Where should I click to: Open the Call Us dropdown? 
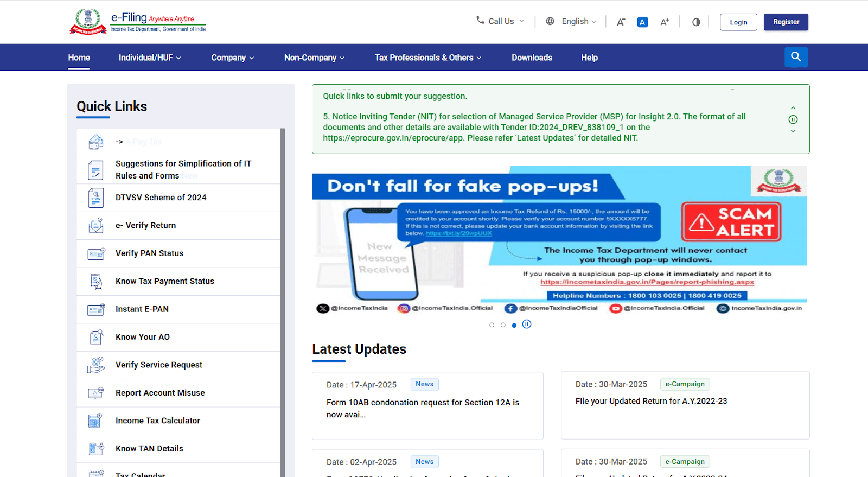500,21
